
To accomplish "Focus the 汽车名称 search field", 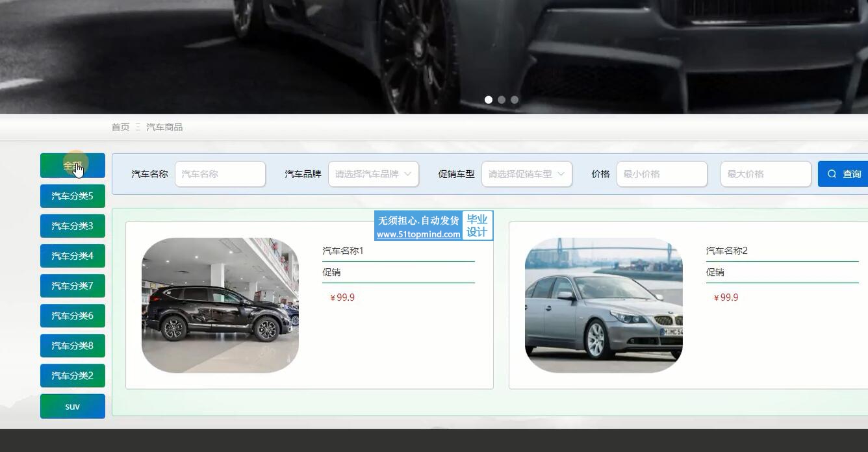I will pos(220,174).
